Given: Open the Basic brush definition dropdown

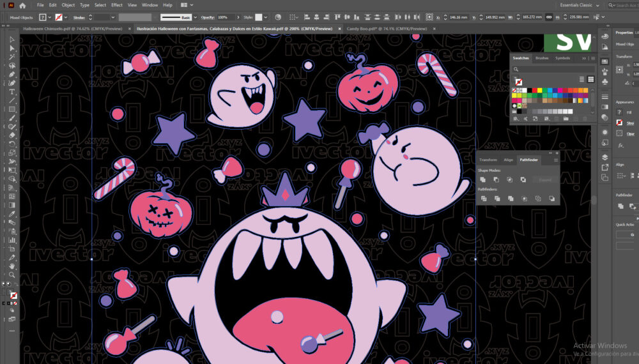Looking at the screenshot, I should [195, 17].
